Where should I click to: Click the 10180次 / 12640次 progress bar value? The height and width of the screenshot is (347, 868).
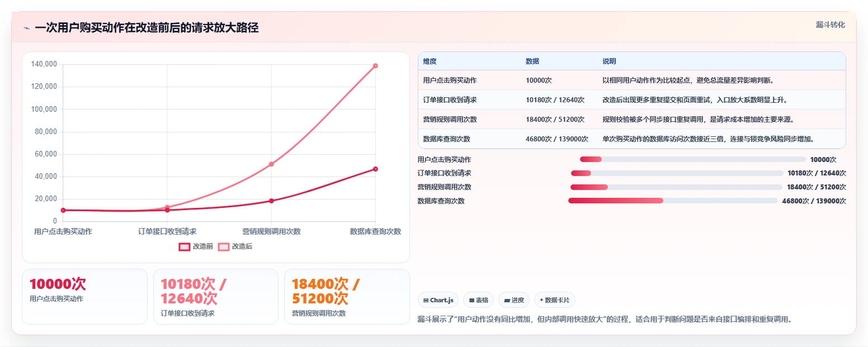pyautogui.click(x=817, y=173)
